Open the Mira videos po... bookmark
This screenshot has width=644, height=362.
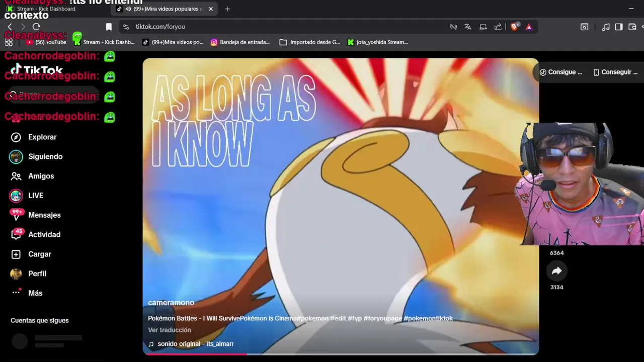coord(173,42)
